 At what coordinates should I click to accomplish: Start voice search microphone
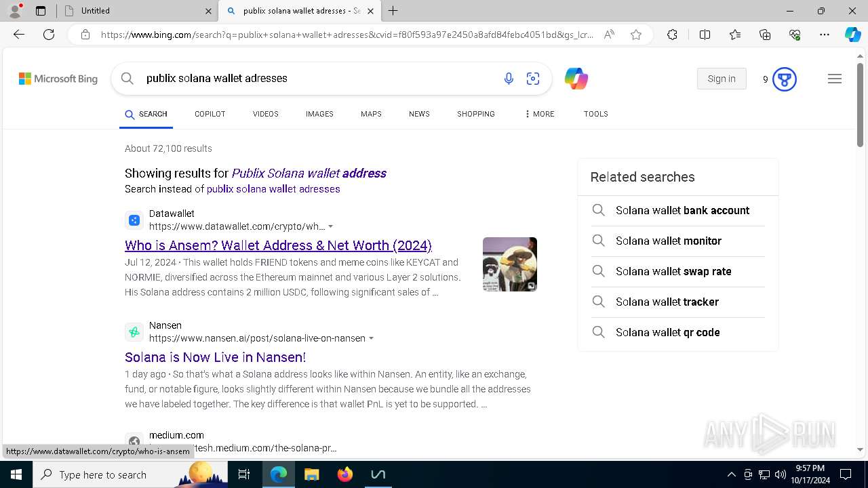click(509, 79)
